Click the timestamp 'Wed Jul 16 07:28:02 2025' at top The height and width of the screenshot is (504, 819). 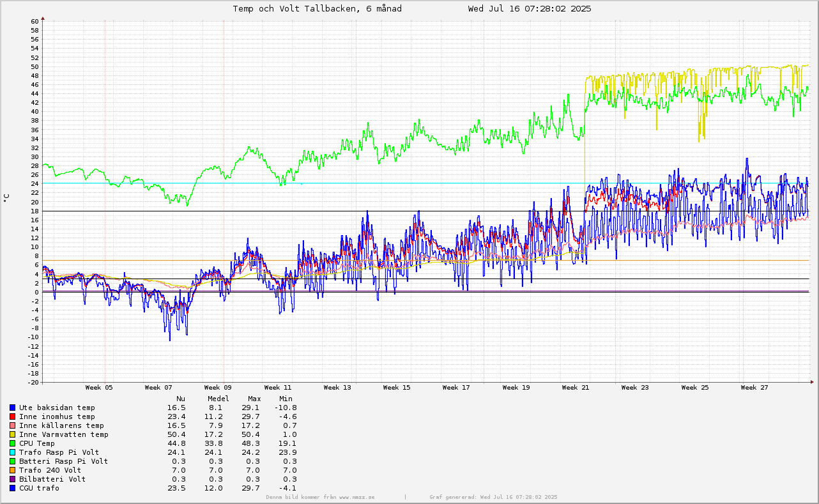coord(530,9)
